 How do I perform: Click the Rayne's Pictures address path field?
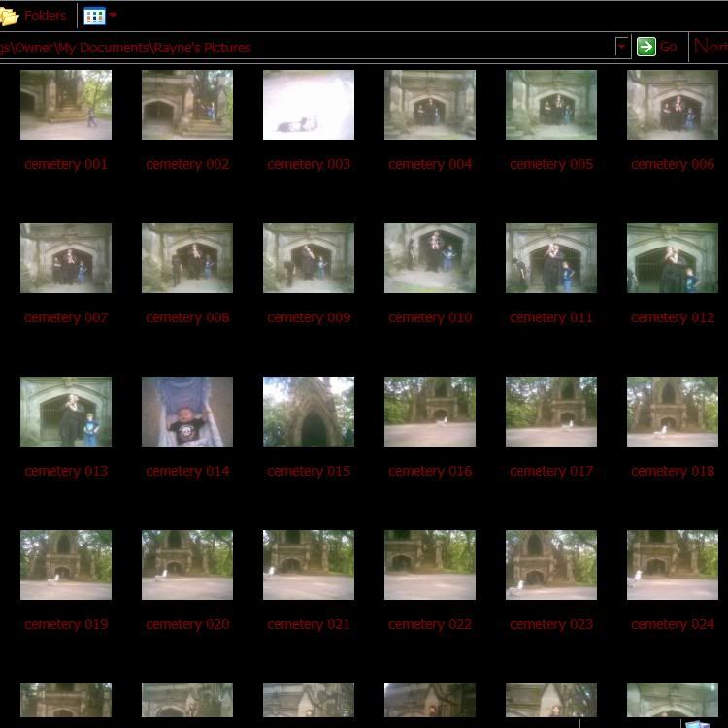point(307,47)
